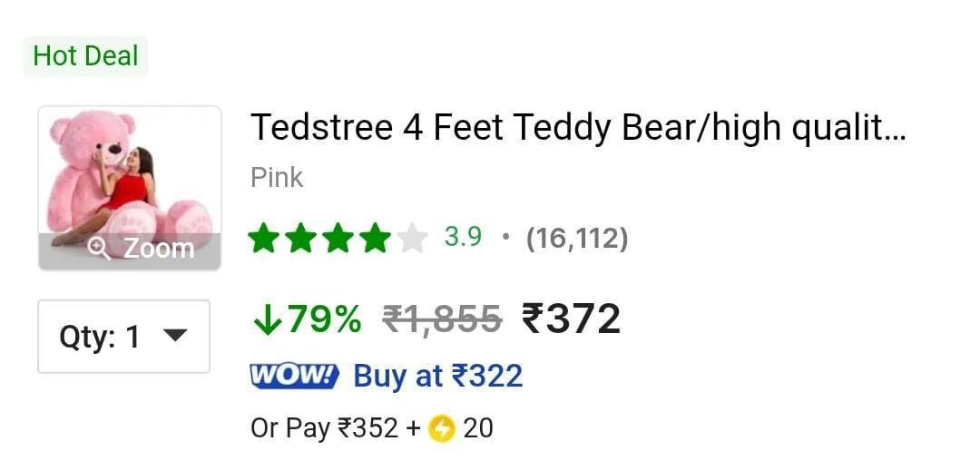This screenshot has width=980, height=461.
Task: Open the Tedstree 4 Feet Teddy Bear title
Action: click(x=578, y=129)
